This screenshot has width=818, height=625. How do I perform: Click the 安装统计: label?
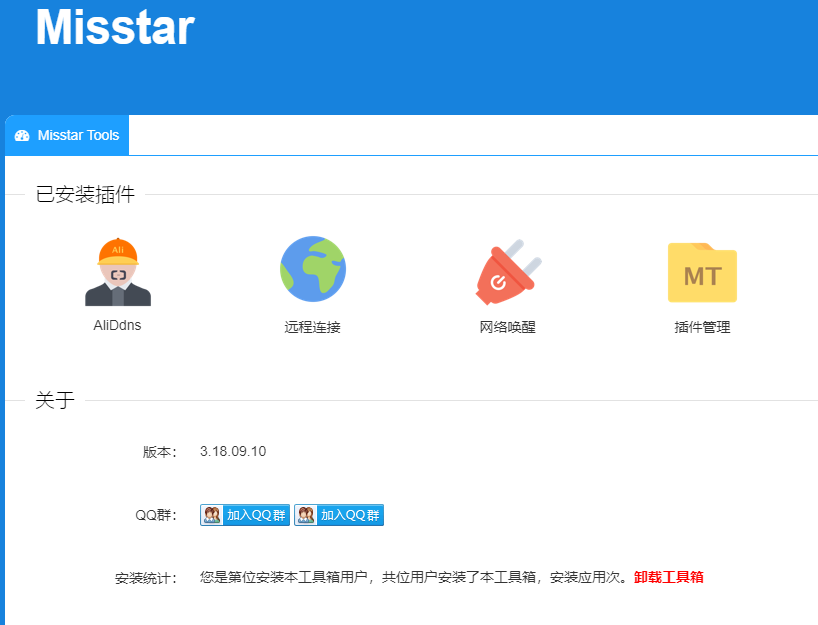pos(146,578)
